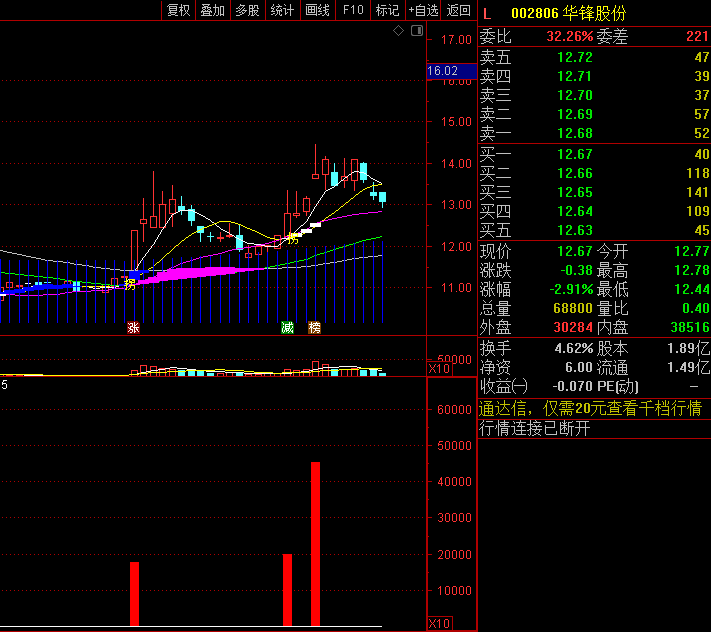Screen dimensions: 711x632
Task: Click the X10 scale label in volume panel
Action: tap(439, 369)
